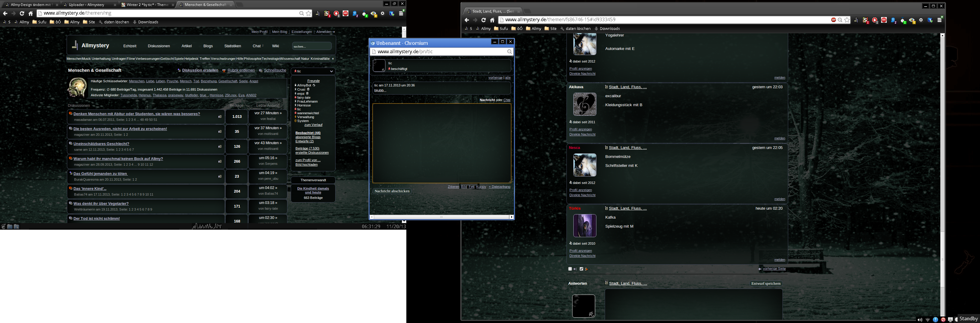Click Türkis avatar thumbnail

click(x=584, y=226)
